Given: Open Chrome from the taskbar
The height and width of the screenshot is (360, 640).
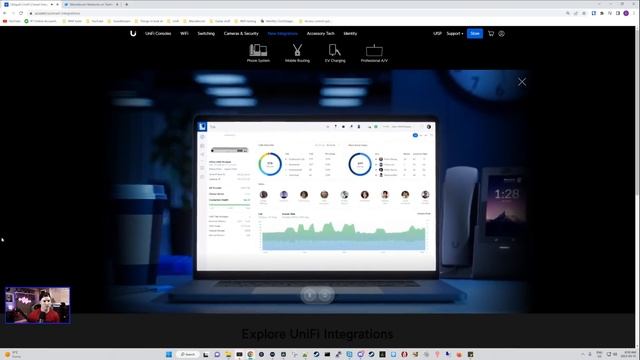Looking at the screenshot, I should coord(250,354).
